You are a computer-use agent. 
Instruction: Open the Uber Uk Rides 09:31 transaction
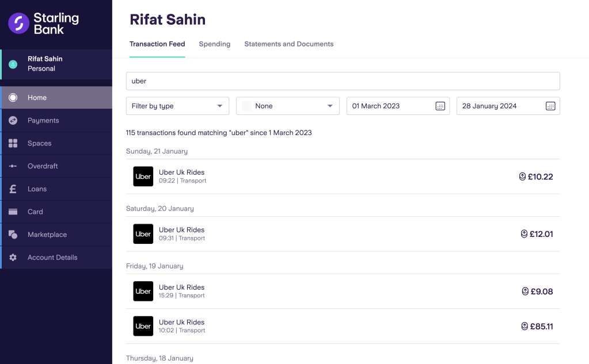click(343, 234)
